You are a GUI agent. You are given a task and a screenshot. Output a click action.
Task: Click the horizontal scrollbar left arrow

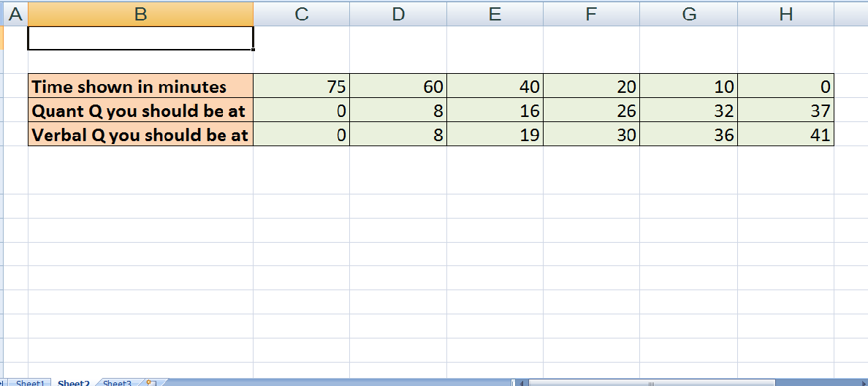(x=521, y=382)
